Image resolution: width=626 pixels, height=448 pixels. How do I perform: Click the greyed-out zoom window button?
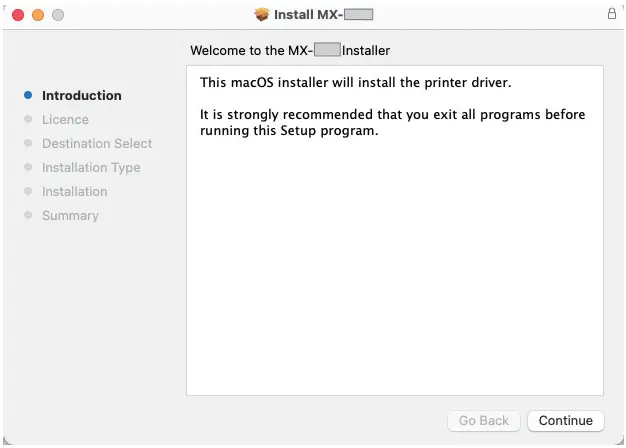[x=57, y=15]
